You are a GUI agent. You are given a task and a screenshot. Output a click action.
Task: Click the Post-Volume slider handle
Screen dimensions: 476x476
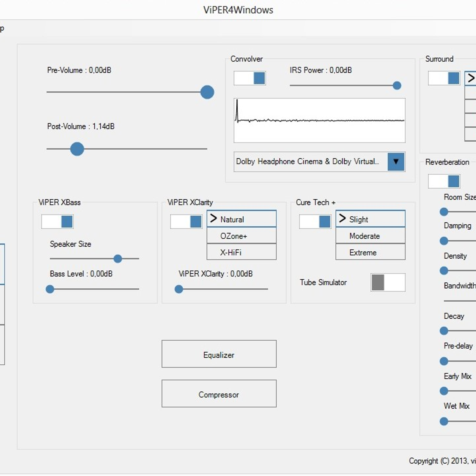click(x=77, y=149)
